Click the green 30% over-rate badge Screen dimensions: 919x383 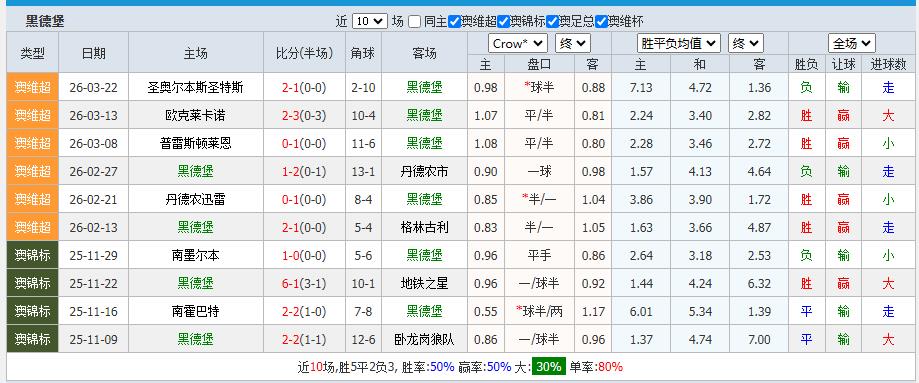pyautogui.click(x=549, y=367)
